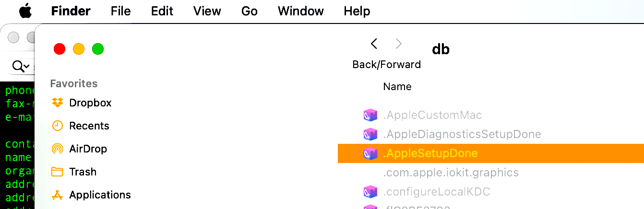Sort by the Name column header

[x=397, y=87]
